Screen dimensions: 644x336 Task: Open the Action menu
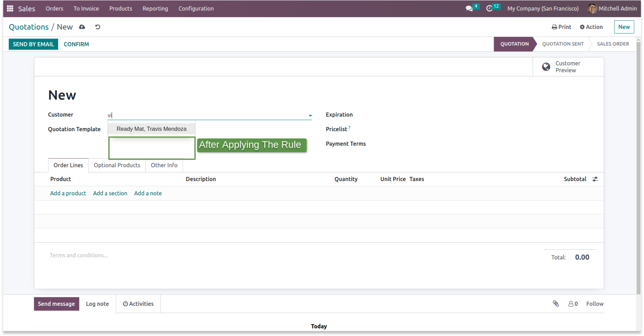click(591, 27)
